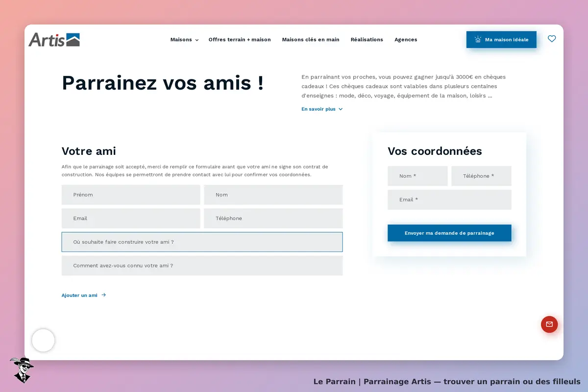Focus the friend's Nom field
This screenshot has width=588, height=392.
(x=273, y=195)
